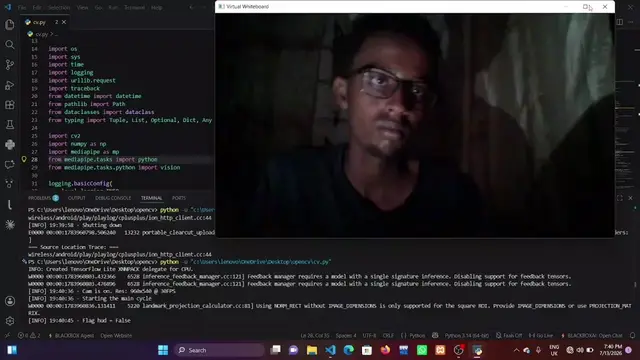Image resolution: width=640 pixels, height=360 pixels.
Task: Switch to the Problems panel tab
Action: click(x=43, y=198)
